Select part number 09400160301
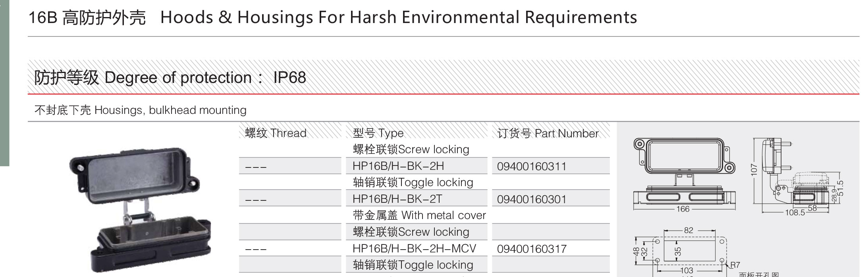868x277 pixels. pyautogui.click(x=532, y=199)
